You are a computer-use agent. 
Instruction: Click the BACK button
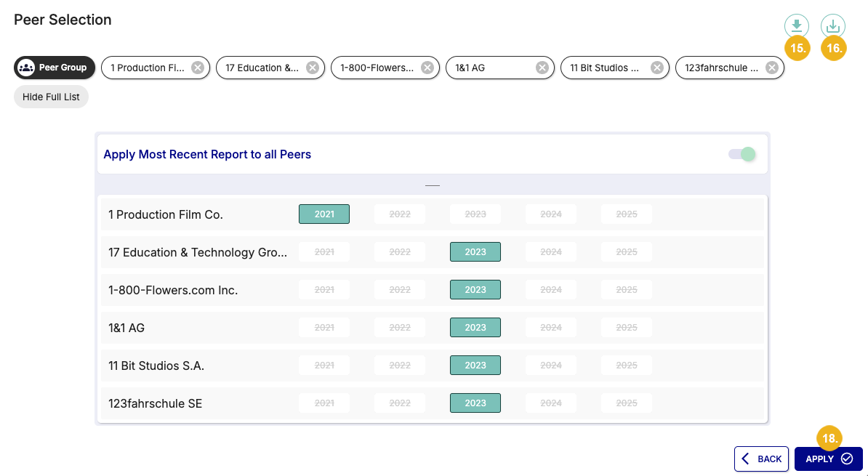tap(761, 459)
